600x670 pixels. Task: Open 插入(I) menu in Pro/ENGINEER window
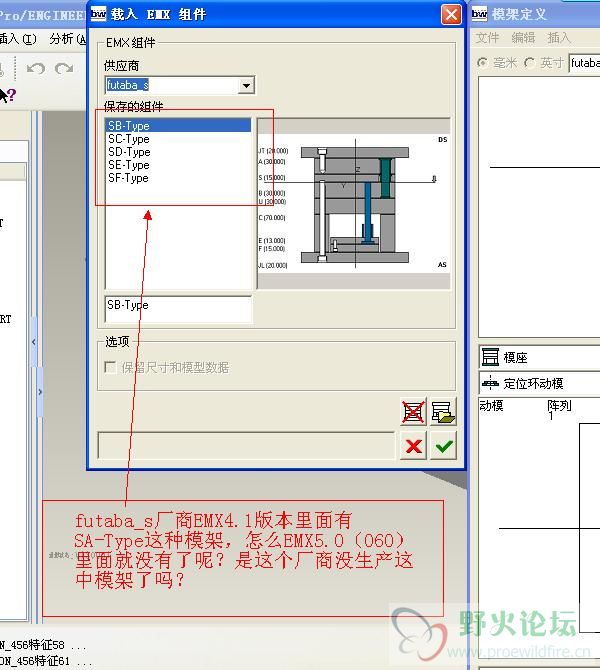pyautogui.click(x=18, y=39)
